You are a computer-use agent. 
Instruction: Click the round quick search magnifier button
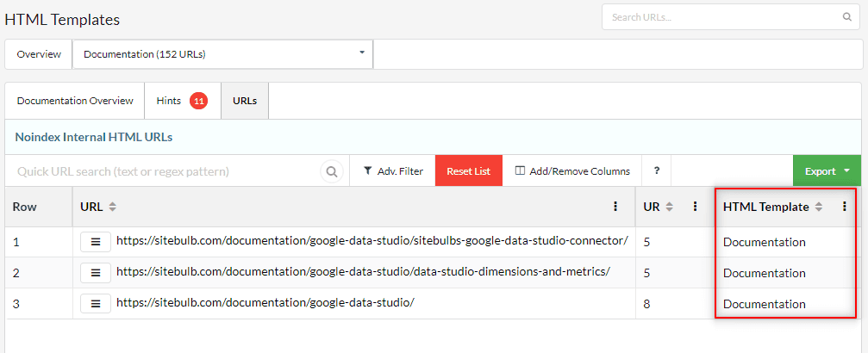point(332,171)
